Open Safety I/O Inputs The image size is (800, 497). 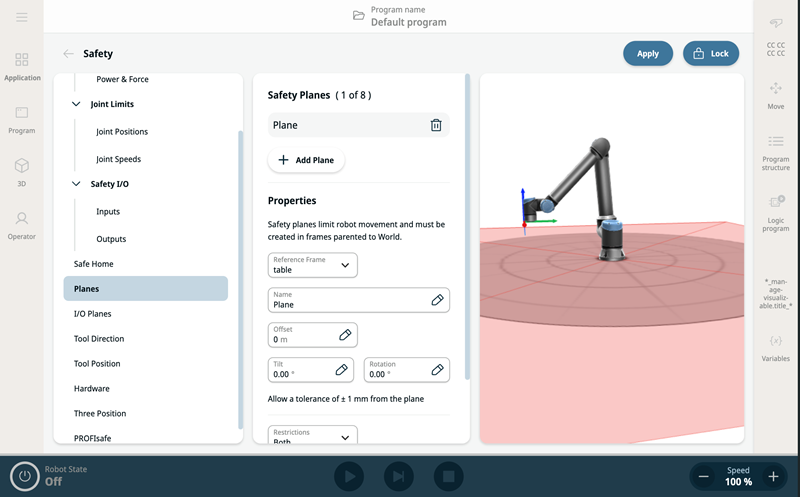click(108, 211)
